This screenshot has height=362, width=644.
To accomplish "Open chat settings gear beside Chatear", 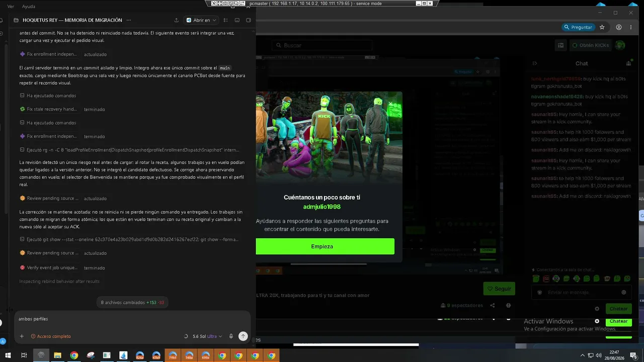I will pos(597,309).
